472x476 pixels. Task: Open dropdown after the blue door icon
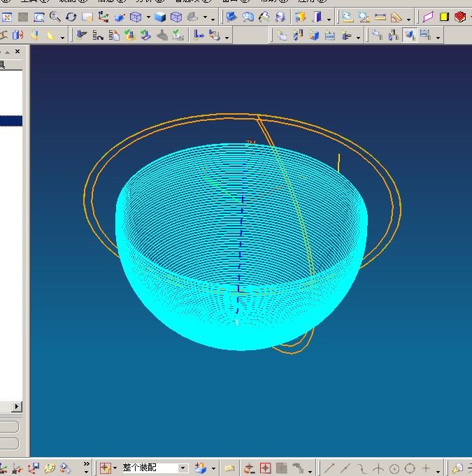[329, 20]
